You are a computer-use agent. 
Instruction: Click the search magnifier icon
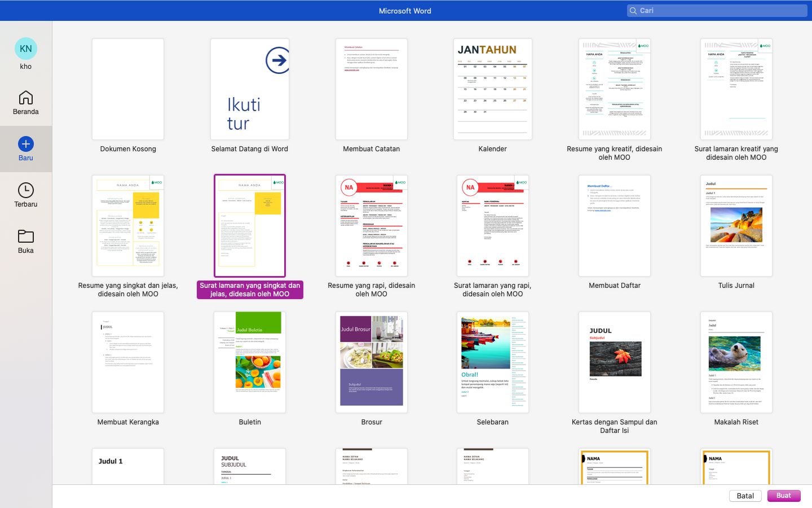(x=634, y=11)
